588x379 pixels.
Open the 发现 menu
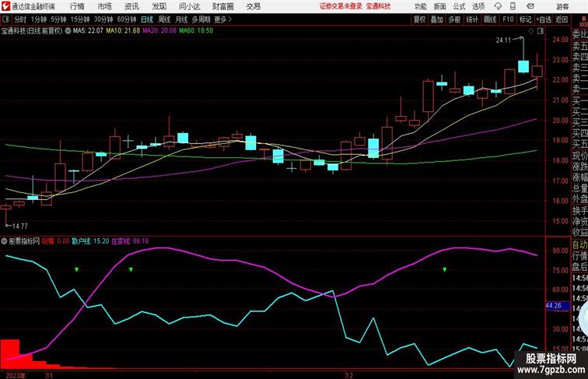159,6
